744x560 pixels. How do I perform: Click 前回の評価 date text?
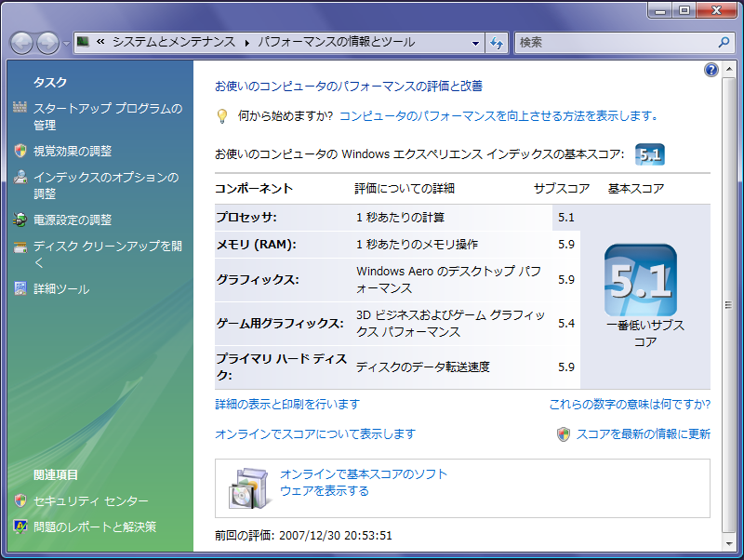coord(304,535)
